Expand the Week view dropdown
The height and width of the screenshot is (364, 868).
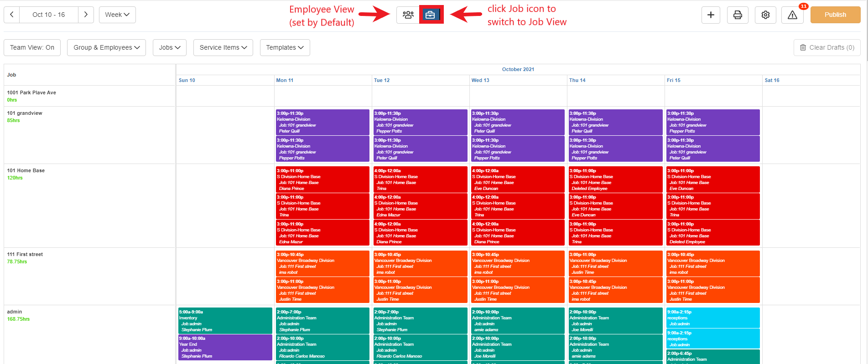117,15
